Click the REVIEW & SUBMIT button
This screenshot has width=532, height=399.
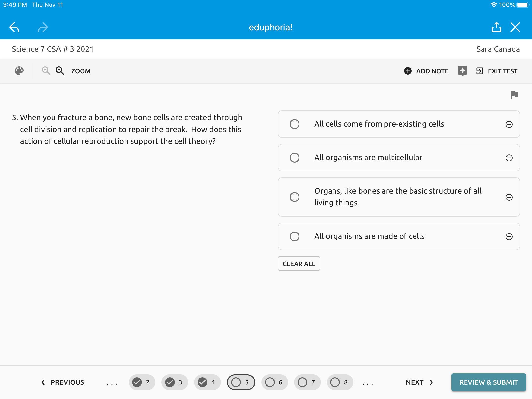488,382
